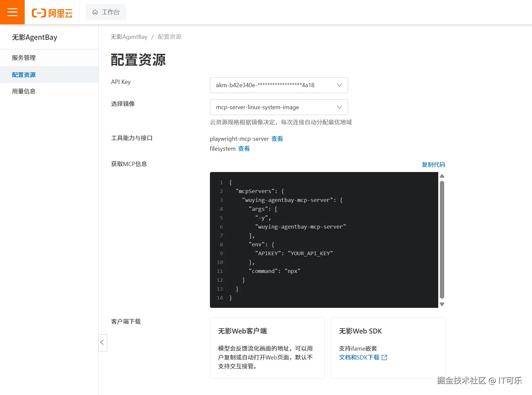The height and width of the screenshot is (395, 532).
Task: Click the "YOUR_API_KEY" value in code
Action: tap(310, 253)
